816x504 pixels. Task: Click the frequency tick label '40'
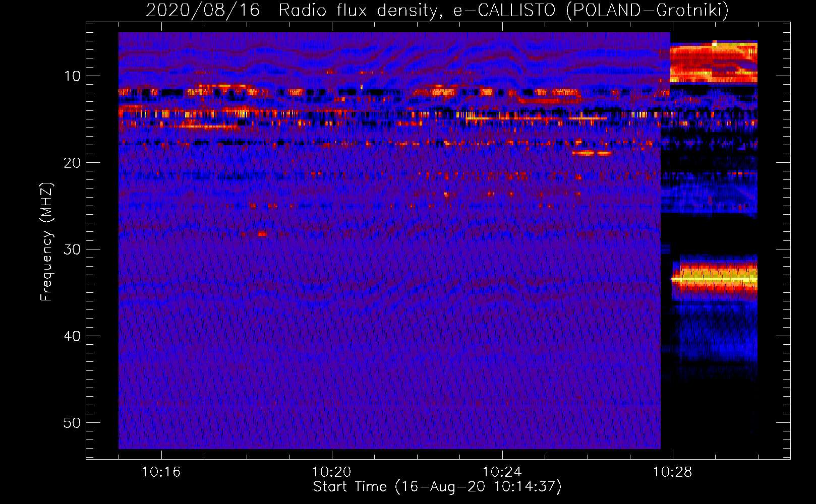pos(73,336)
